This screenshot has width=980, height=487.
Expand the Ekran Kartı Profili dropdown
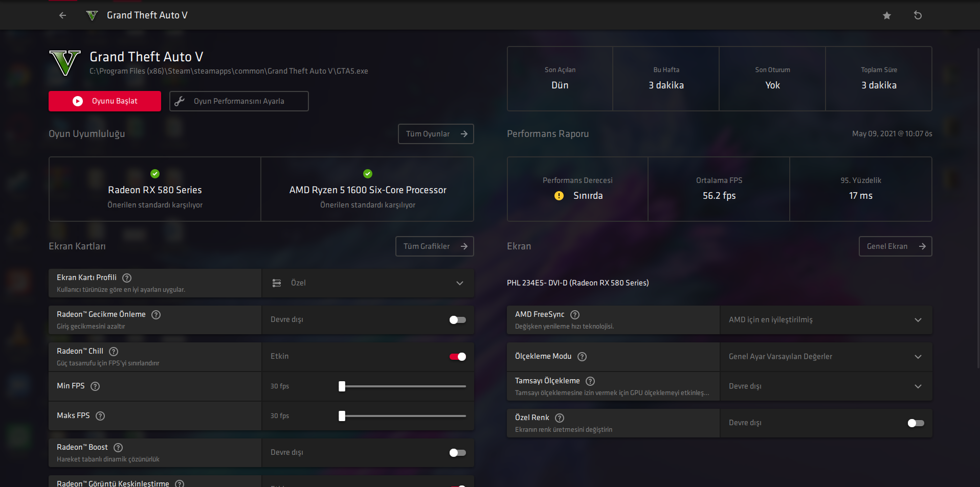368,283
